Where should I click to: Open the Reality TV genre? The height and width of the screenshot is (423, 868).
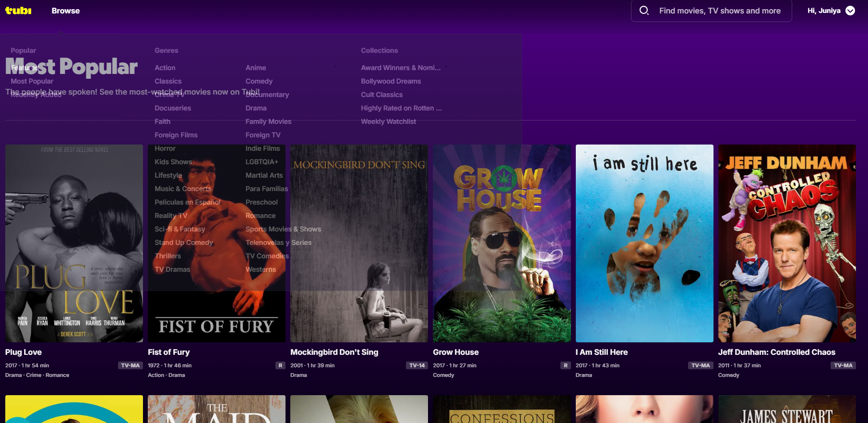point(171,216)
